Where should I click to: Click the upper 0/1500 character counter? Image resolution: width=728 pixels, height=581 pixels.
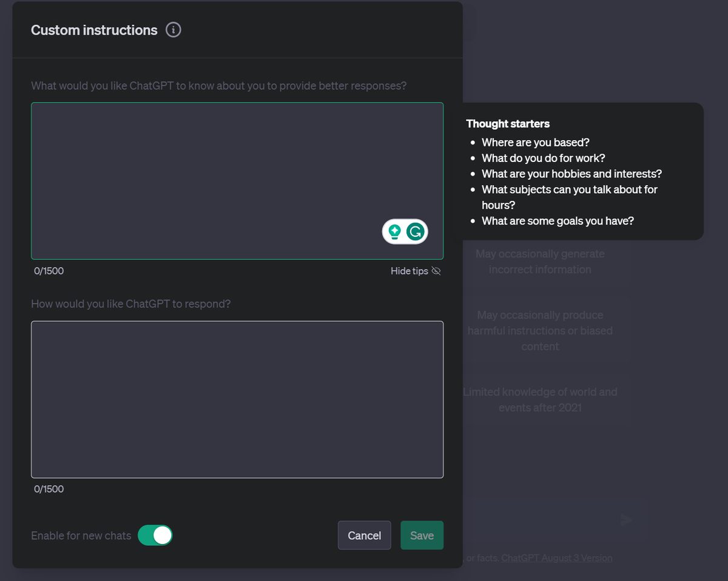[x=49, y=271]
